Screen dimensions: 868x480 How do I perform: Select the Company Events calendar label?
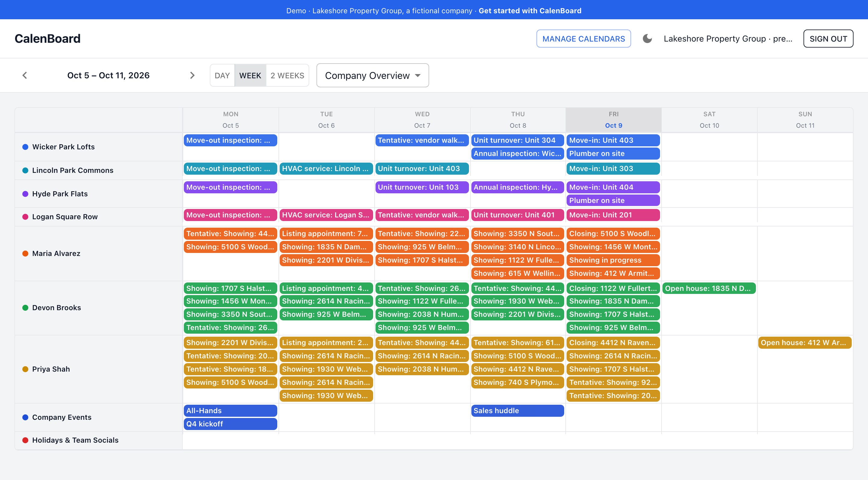(x=62, y=417)
